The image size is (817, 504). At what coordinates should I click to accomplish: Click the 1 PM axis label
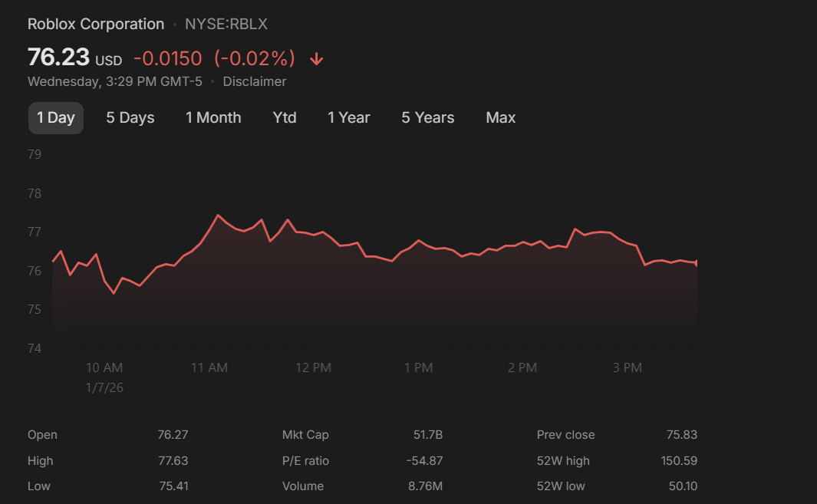(418, 368)
